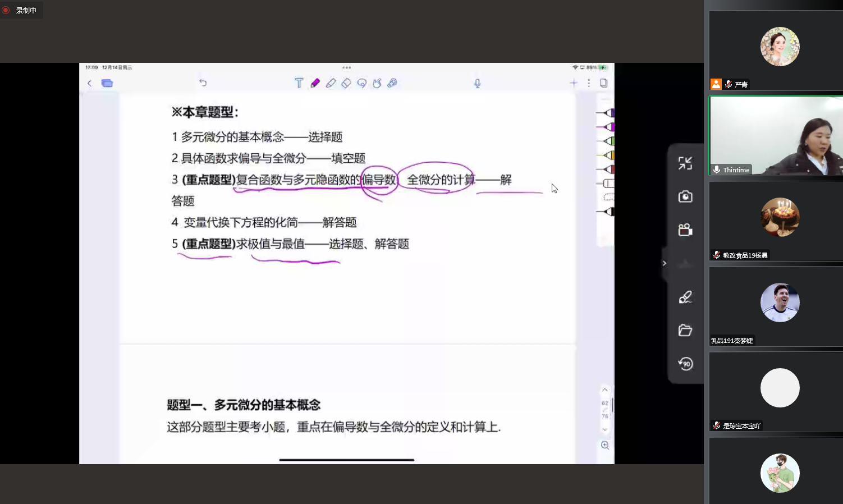The width and height of the screenshot is (843, 504).
Task: Go back using the left chevron
Action: click(x=90, y=83)
